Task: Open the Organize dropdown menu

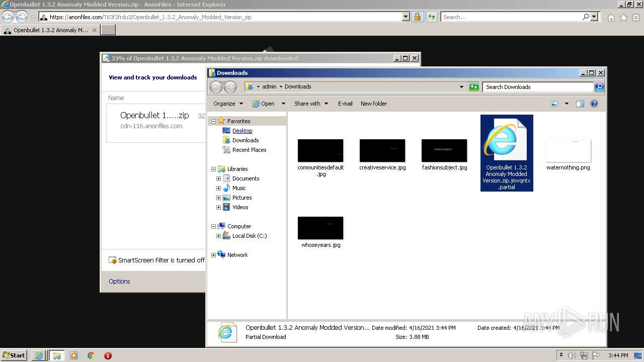Action: pyautogui.click(x=228, y=104)
